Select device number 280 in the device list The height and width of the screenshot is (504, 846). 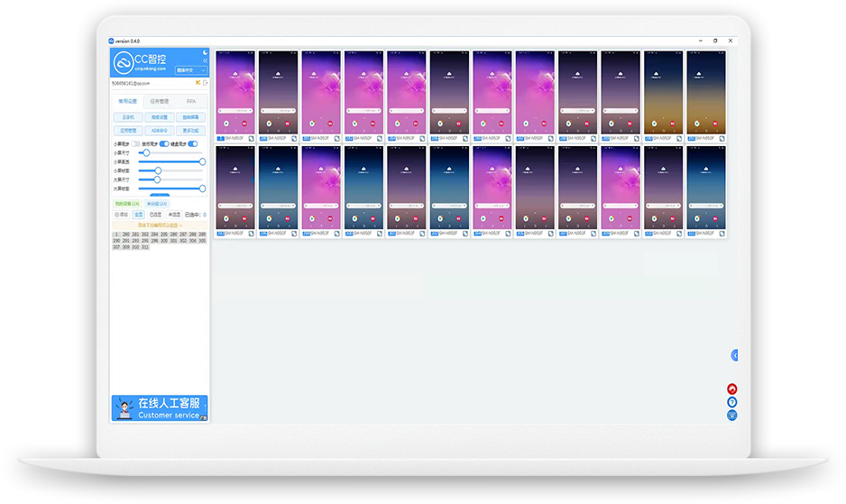click(x=126, y=234)
